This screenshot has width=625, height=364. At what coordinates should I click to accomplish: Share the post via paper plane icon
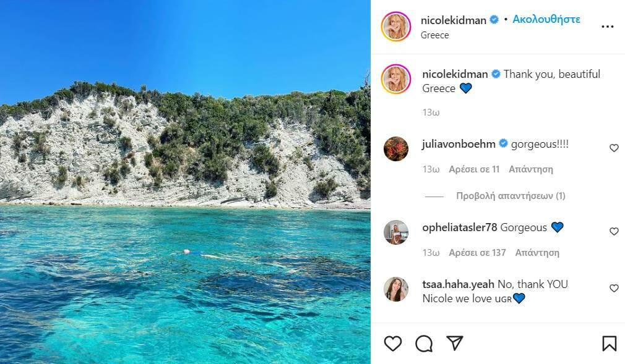[455, 344]
